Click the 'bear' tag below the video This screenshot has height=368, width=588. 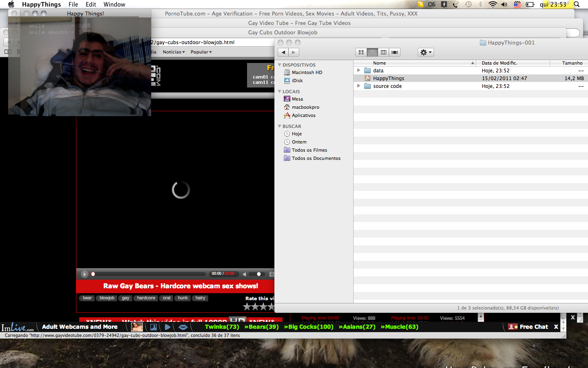pos(87,298)
